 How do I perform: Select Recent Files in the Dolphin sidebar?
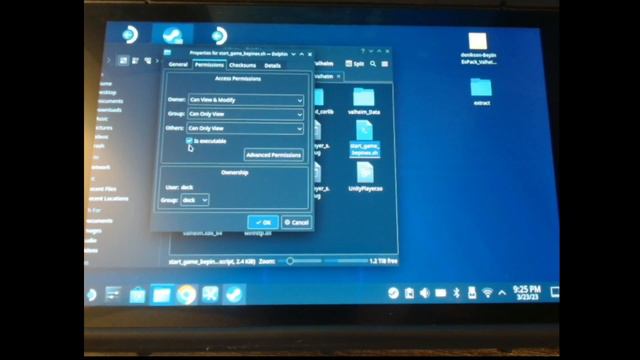tap(102, 189)
